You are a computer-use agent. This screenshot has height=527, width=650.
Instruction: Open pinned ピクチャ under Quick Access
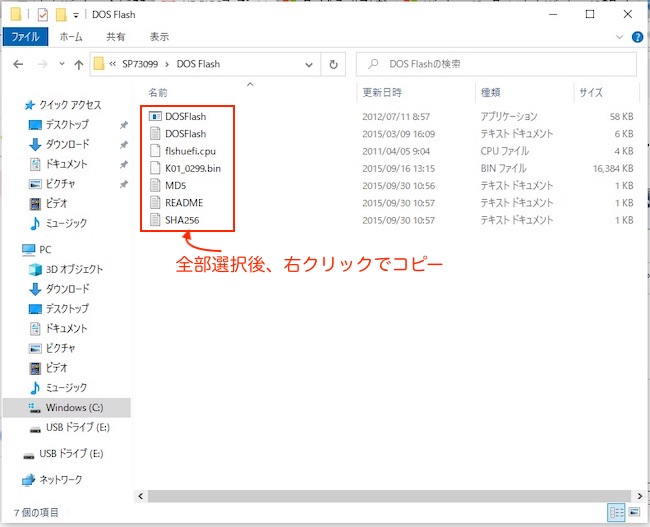61,184
